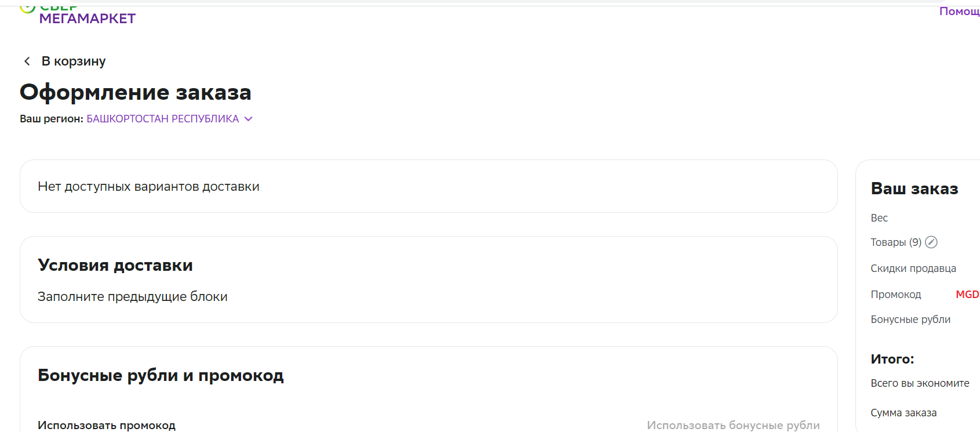Click the СберМегаМаркет logo
980x432 pixels.
(x=78, y=14)
